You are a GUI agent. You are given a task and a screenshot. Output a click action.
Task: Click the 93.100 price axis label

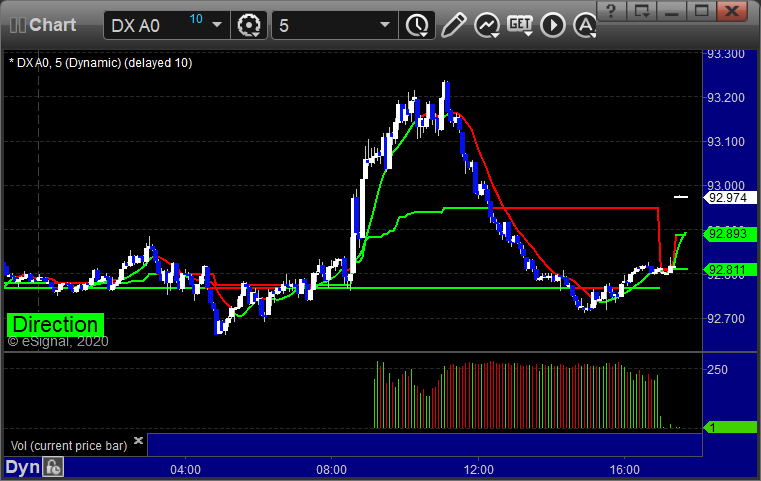726,142
